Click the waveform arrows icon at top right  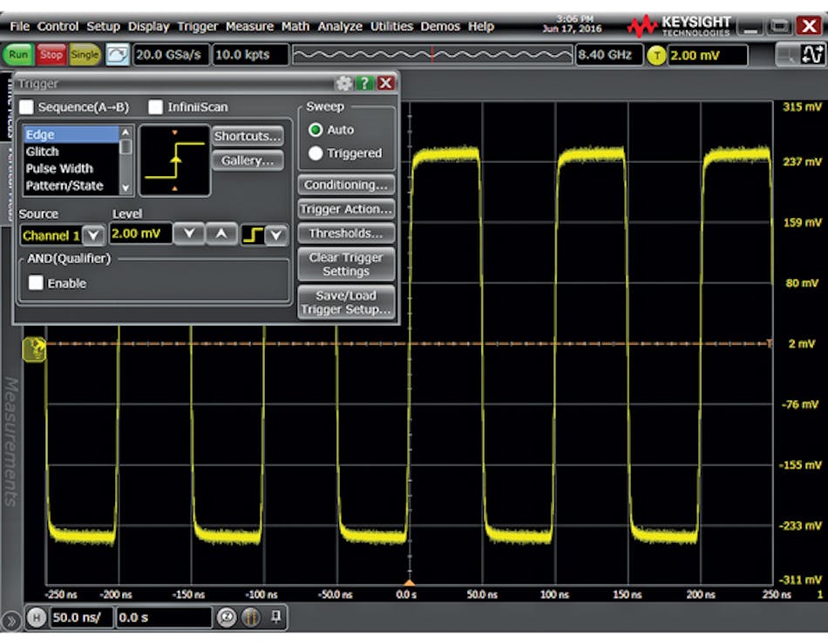(x=811, y=54)
